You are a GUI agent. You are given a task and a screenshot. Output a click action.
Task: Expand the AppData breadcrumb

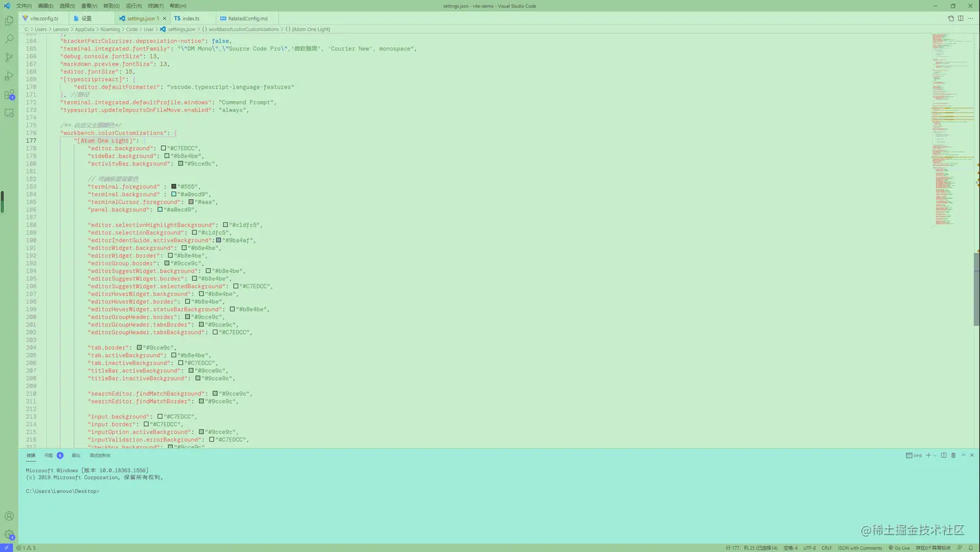(x=84, y=29)
